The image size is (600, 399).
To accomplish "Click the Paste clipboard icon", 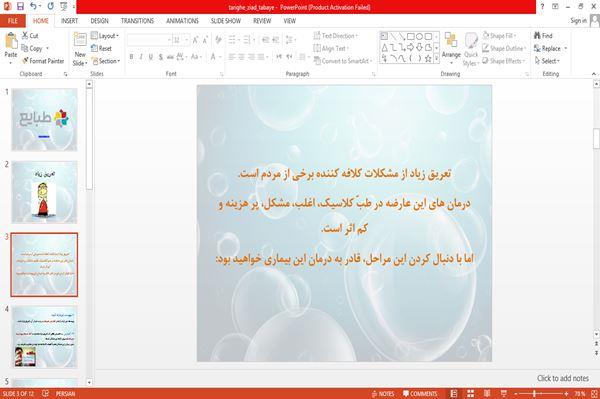I will (11, 42).
